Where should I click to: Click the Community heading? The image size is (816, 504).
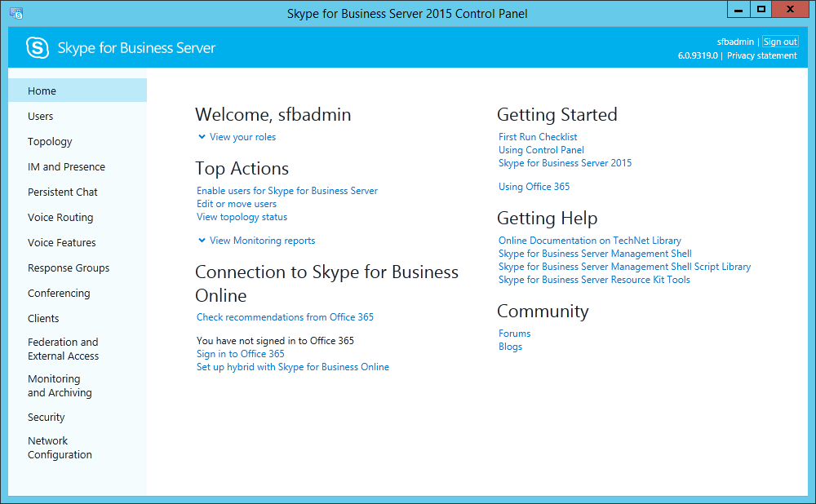click(x=543, y=311)
